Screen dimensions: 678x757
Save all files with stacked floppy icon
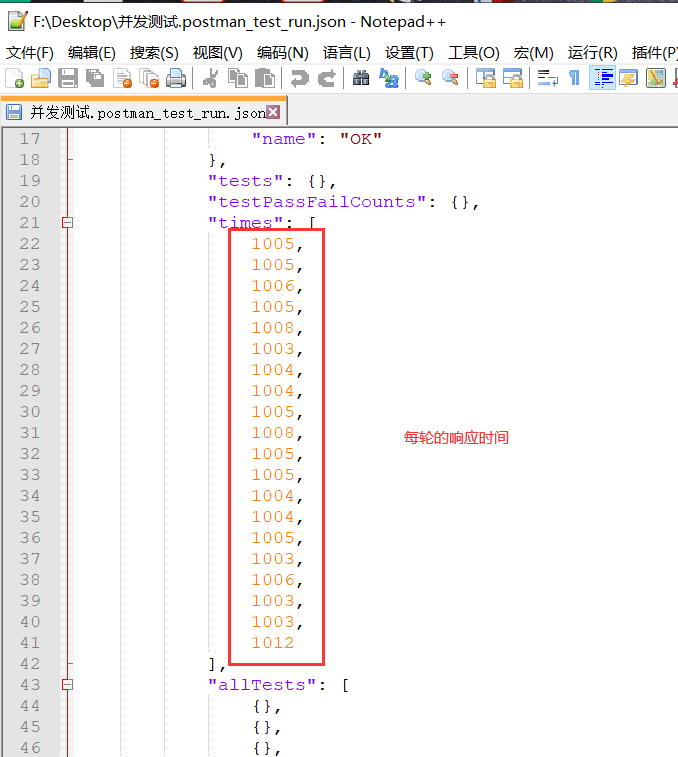[95, 78]
